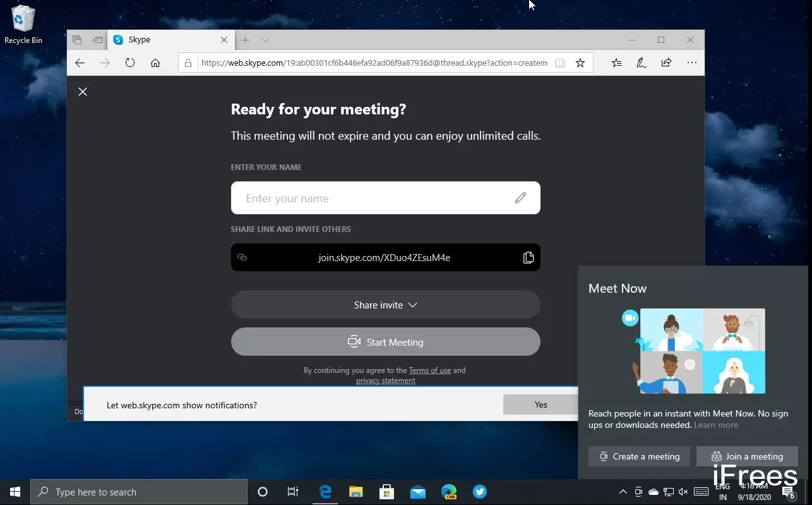This screenshot has width=812, height=505.
Task: Open Edge browser favorites via star icon
Action: pyautogui.click(x=580, y=63)
